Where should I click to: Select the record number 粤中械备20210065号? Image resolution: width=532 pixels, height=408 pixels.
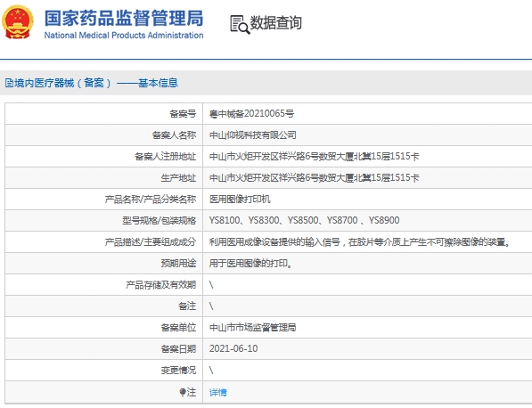point(252,114)
